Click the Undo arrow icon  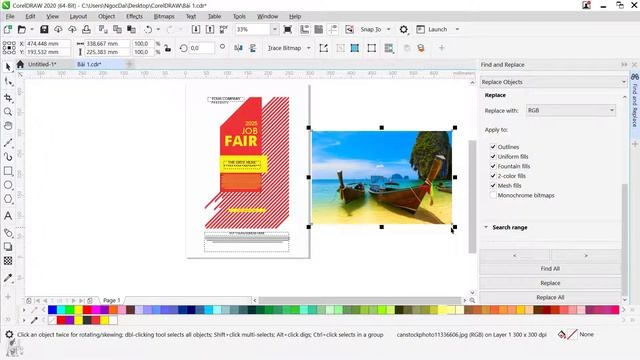click(148, 29)
